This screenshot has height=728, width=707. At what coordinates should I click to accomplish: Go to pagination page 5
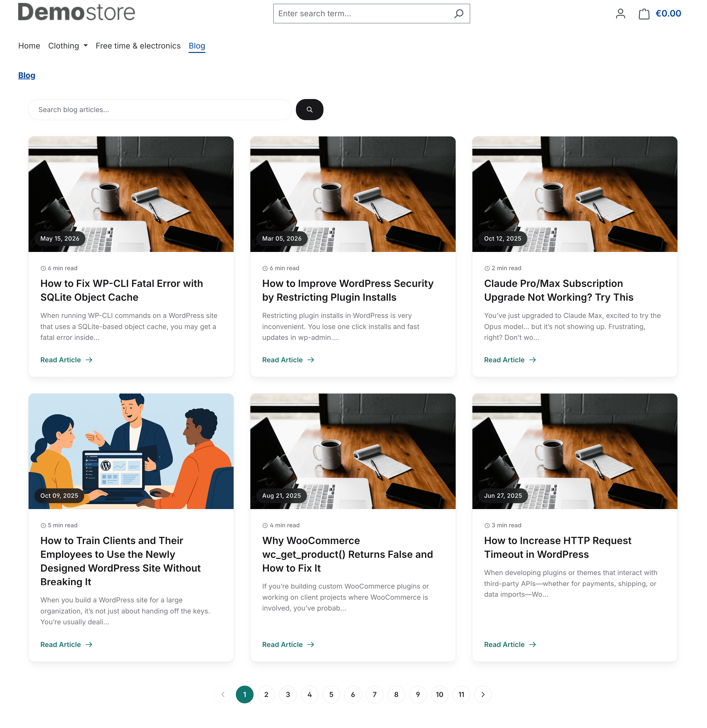[331, 695]
